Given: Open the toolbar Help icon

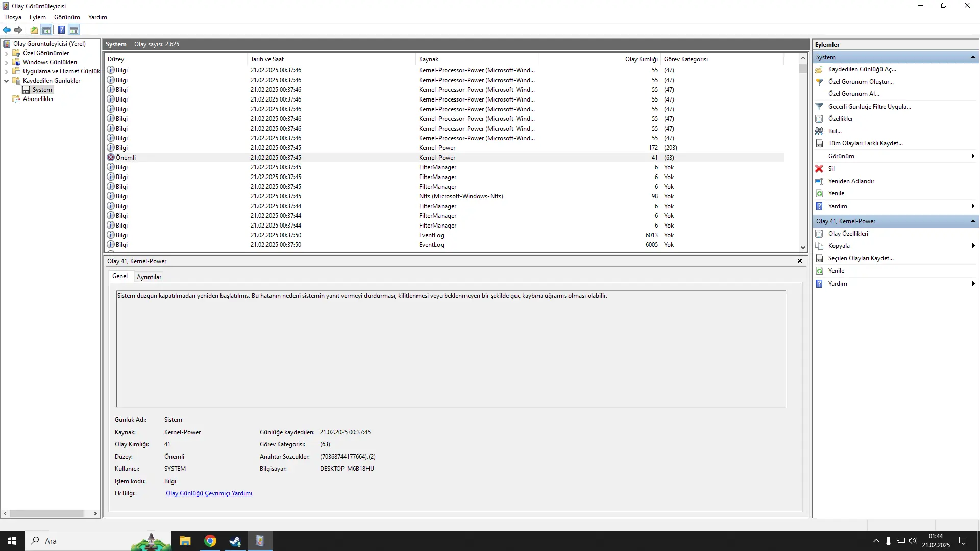Looking at the screenshot, I should coord(61,30).
